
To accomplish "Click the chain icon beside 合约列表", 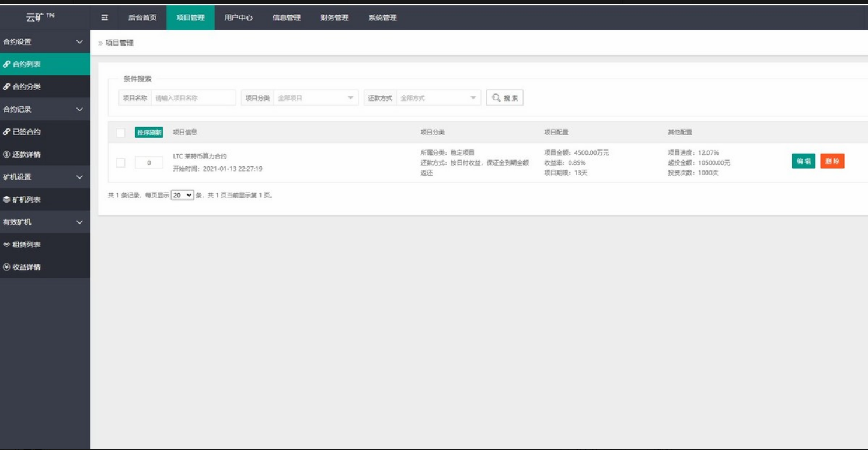I will [x=7, y=64].
